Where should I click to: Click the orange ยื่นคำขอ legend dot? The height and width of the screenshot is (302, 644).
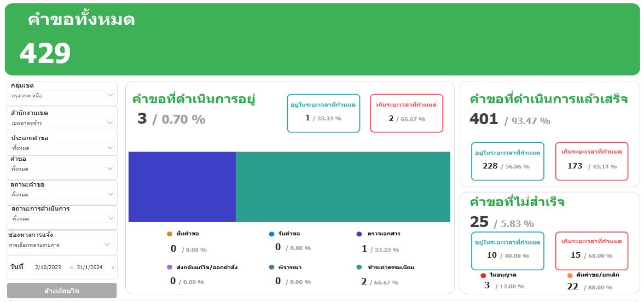click(170, 234)
